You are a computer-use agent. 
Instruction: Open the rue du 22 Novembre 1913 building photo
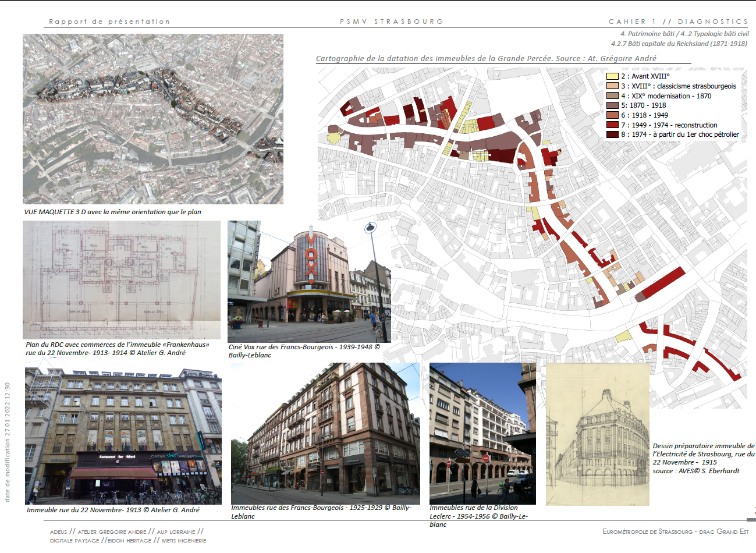pos(123,435)
